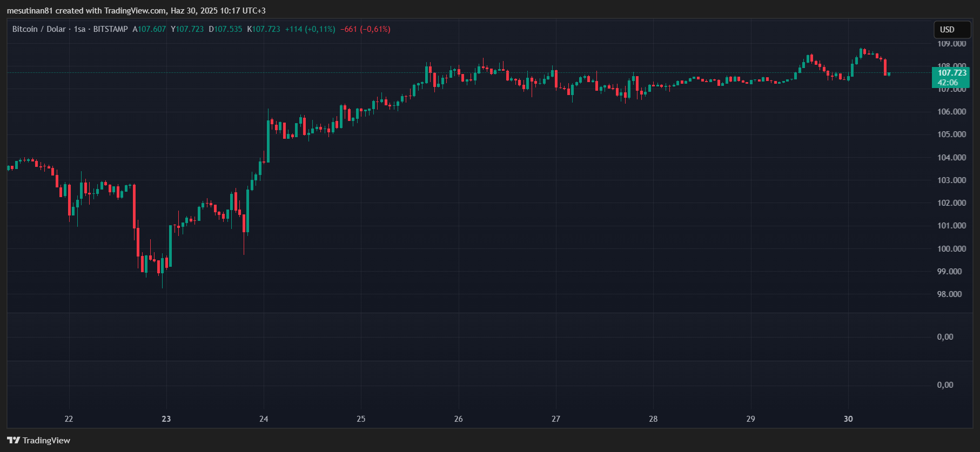
Task: Click the lower 0,00 indicator pane value
Action: tap(945, 385)
